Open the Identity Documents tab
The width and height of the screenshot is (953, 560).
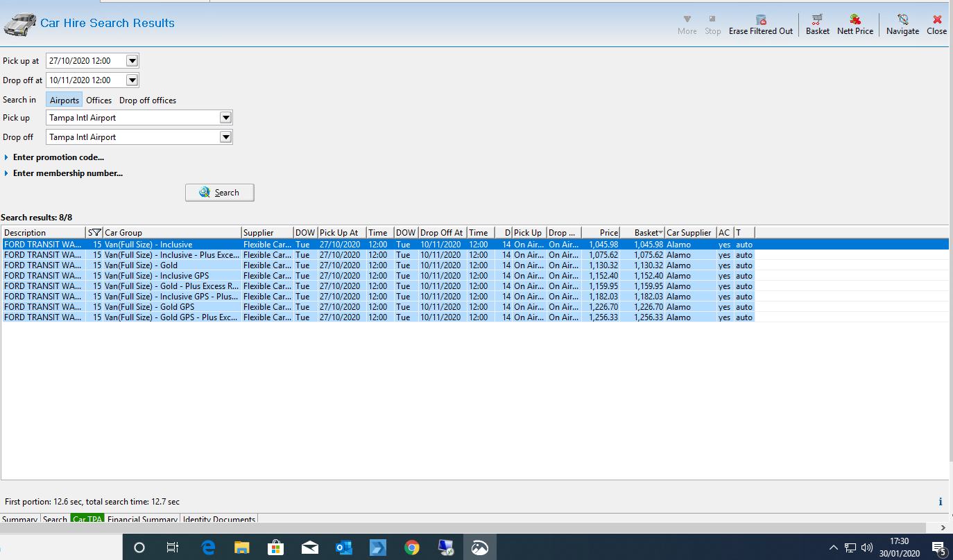point(219,519)
